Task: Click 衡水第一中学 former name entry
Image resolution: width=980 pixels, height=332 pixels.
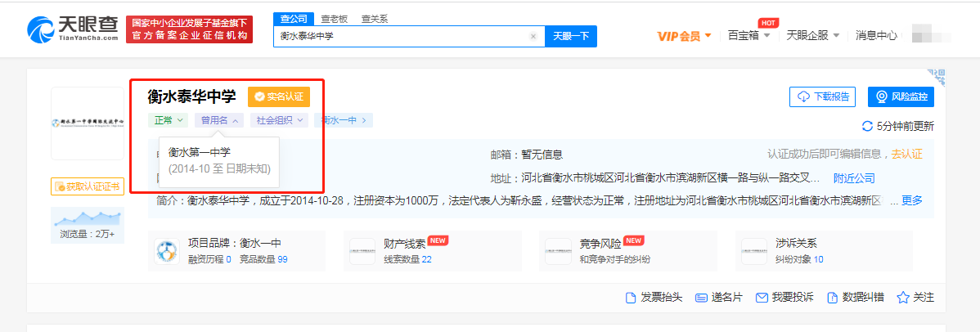Action: 200,152
